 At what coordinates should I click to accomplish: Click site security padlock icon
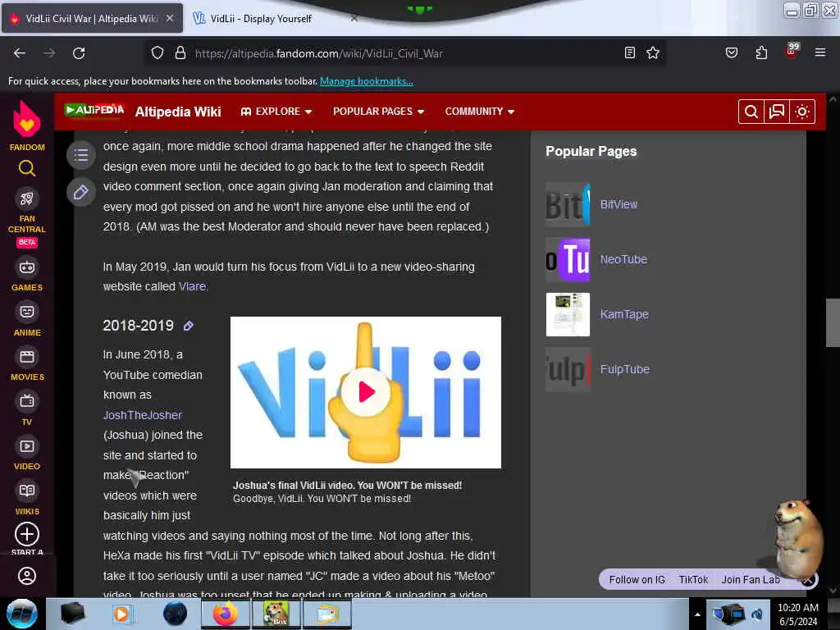click(x=180, y=53)
